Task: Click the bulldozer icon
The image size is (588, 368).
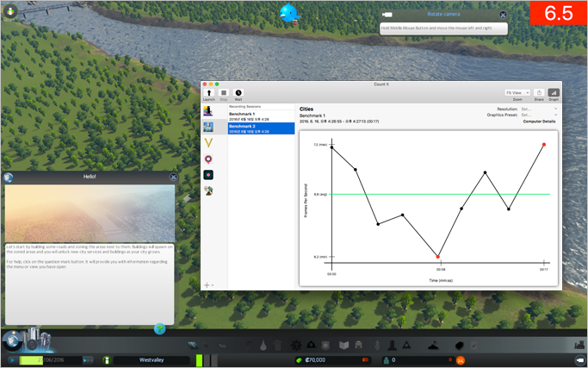Action: click(579, 344)
